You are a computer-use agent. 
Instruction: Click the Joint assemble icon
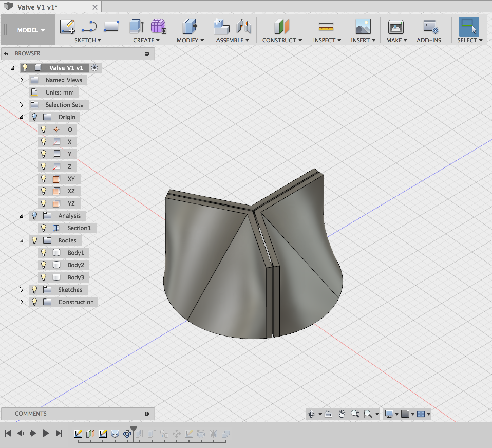244,26
